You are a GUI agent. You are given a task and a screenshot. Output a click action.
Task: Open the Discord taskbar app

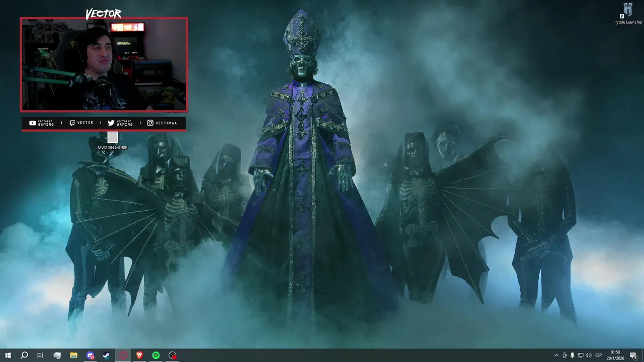pyautogui.click(x=90, y=355)
